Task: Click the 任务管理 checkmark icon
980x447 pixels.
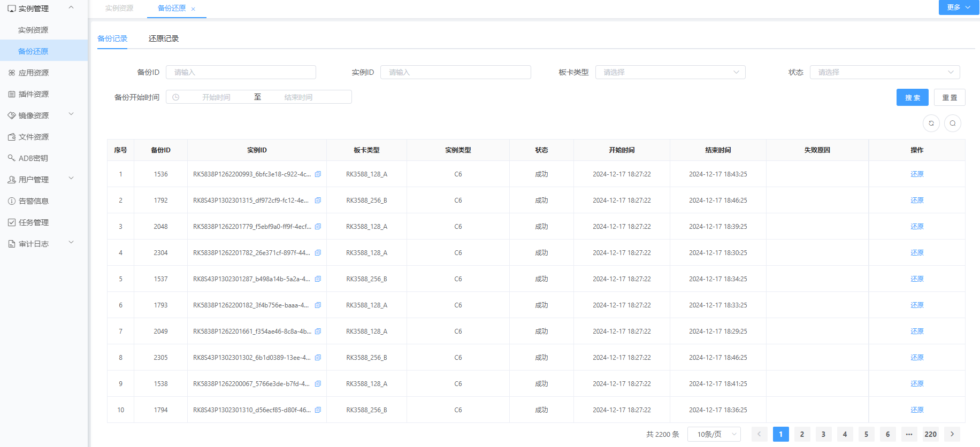Action: pyautogui.click(x=12, y=222)
